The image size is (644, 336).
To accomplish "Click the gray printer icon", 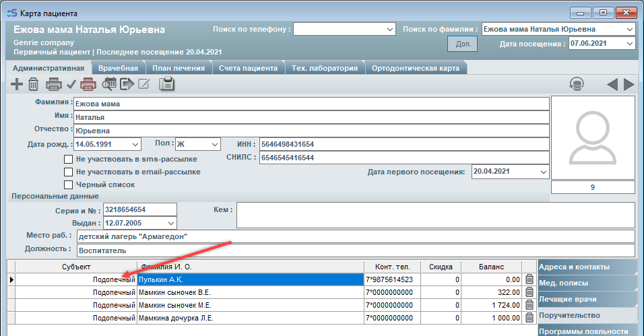I will pyautogui.click(x=54, y=84).
